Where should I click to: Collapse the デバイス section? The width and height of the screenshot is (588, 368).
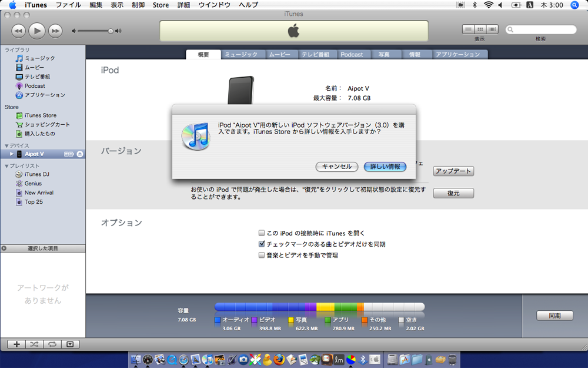click(6, 145)
